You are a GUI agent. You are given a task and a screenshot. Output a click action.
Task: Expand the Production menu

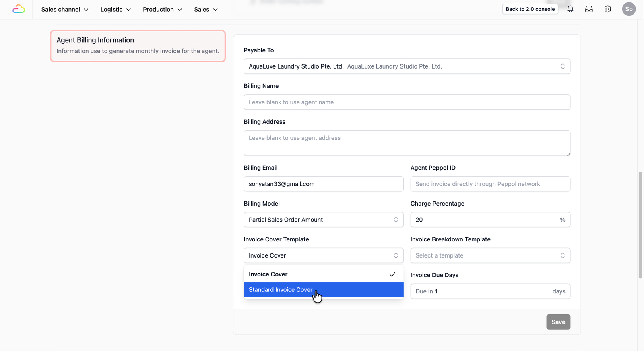162,9
